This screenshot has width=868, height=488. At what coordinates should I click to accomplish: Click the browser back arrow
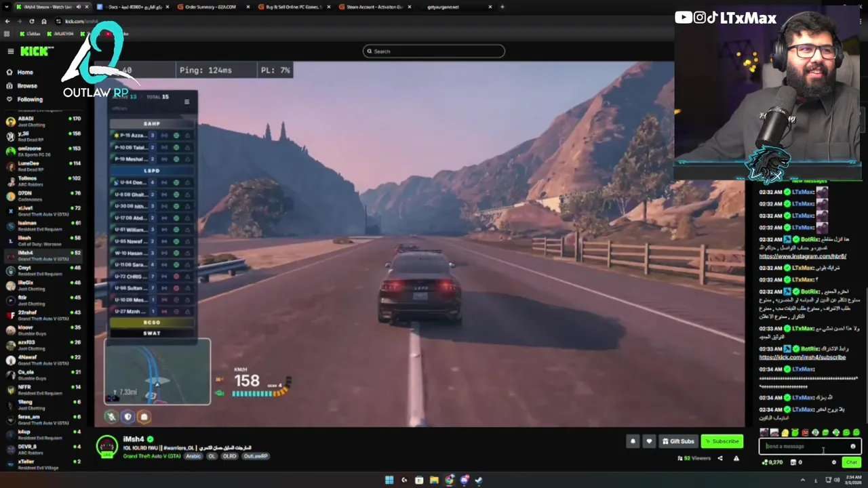tap(7, 21)
